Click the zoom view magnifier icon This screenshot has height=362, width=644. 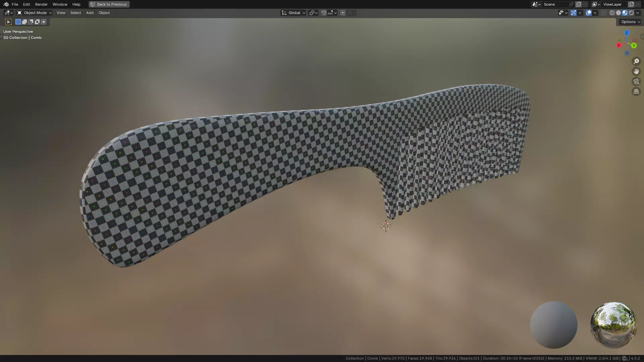coord(636,61)
